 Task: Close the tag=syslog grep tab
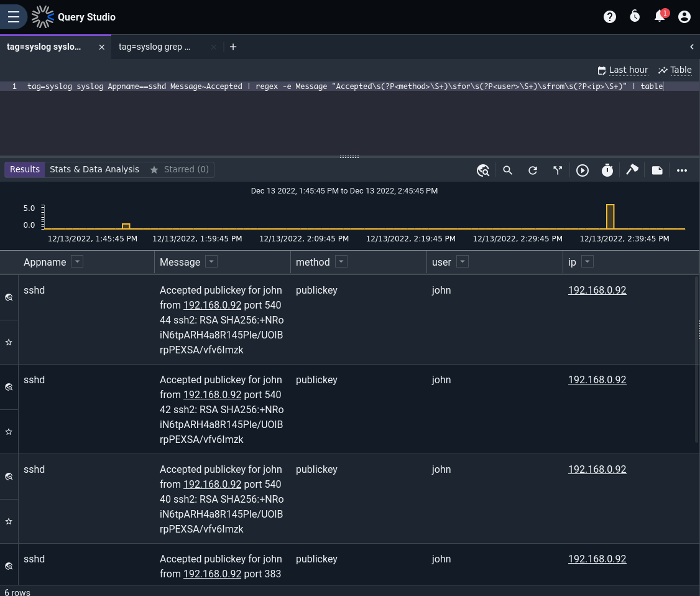coord(213,47)
